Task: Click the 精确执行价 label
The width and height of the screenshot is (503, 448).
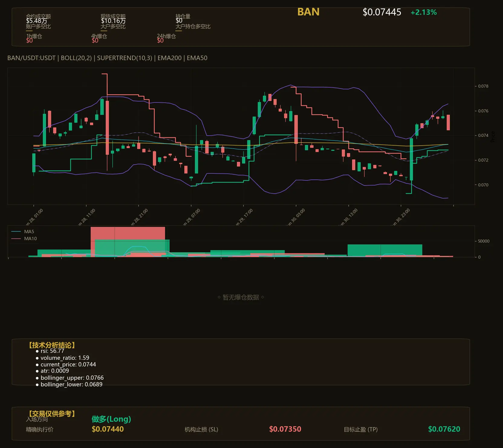Action: click(x=40, y=429)
